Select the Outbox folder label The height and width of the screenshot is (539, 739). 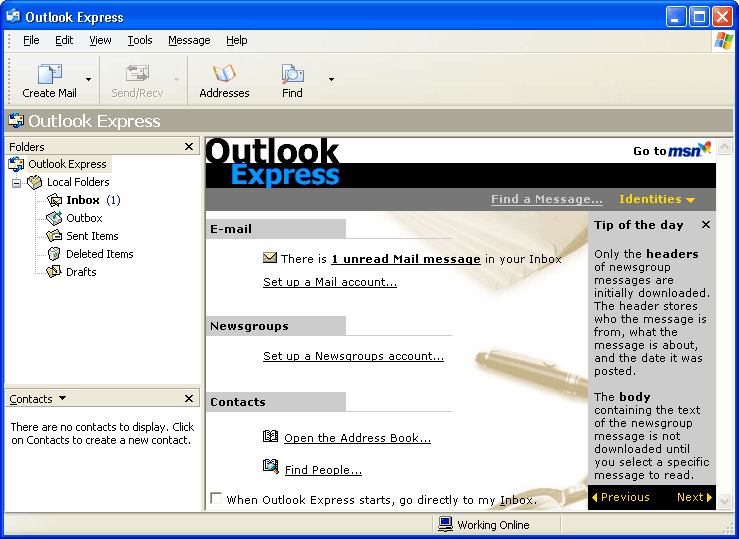tap(84, 218)
